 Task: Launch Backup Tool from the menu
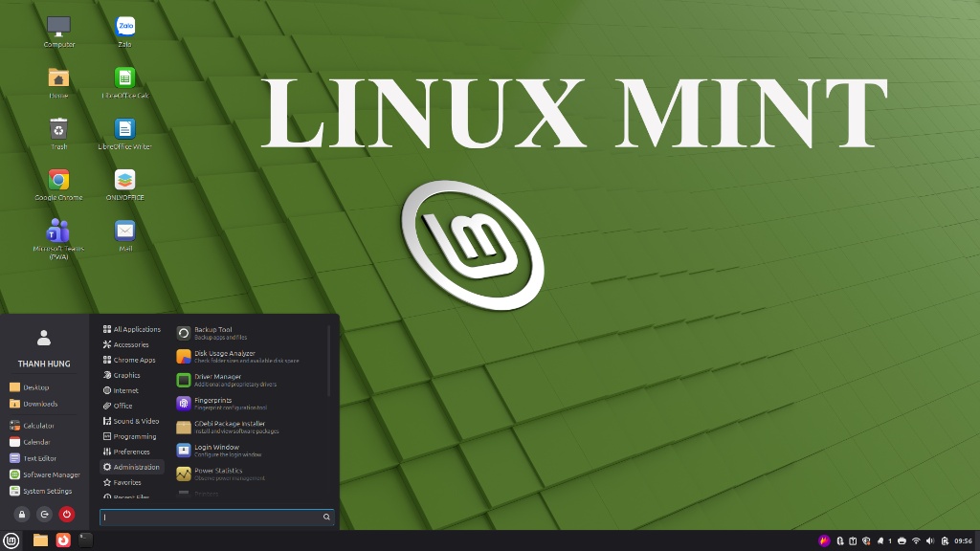[250, 333]
